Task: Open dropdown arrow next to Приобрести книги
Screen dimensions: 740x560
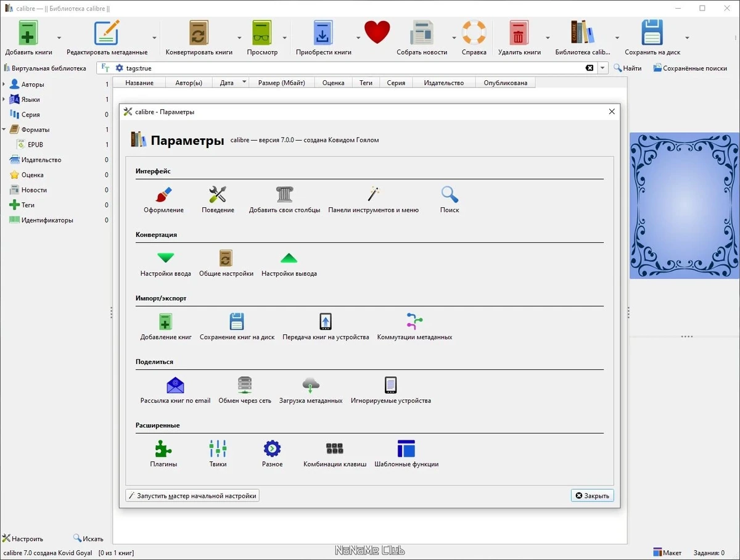Action: click(x=358, y=38)
